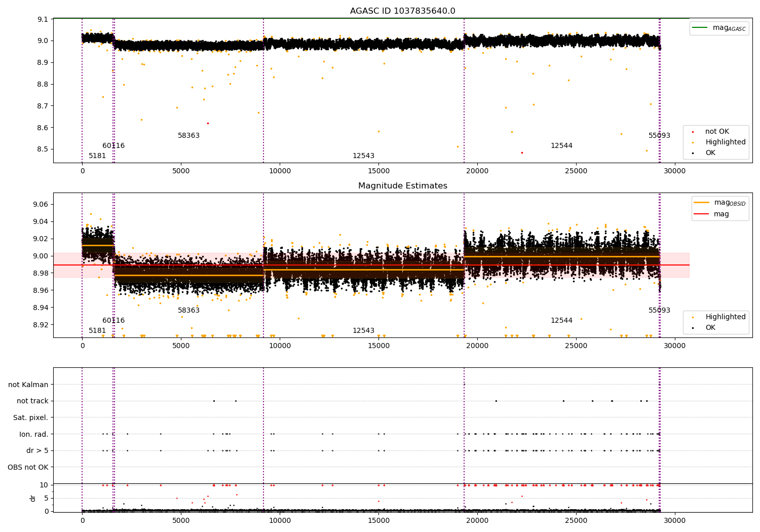
Task: Click obsid label 12544 in top plot
Action: point(561,146)
